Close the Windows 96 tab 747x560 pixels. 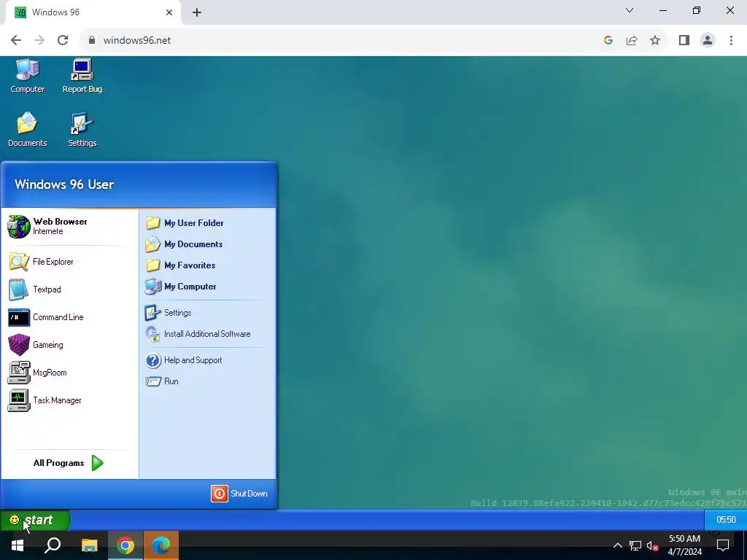click(x=169, y=12)
